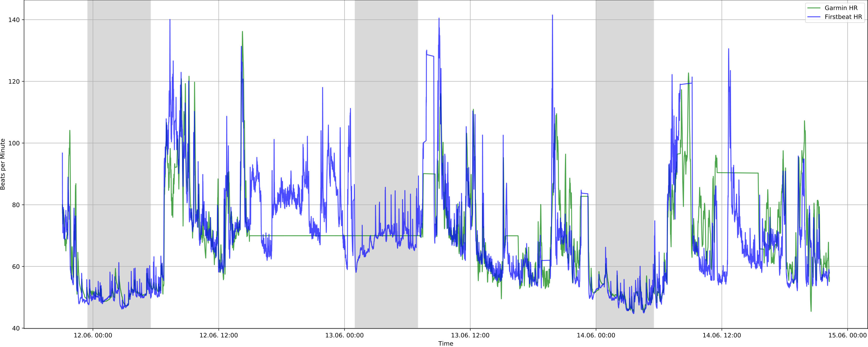Click the 'Garmin HR' legend label
This screenshot has height=347, width=868.
[841, 8]
